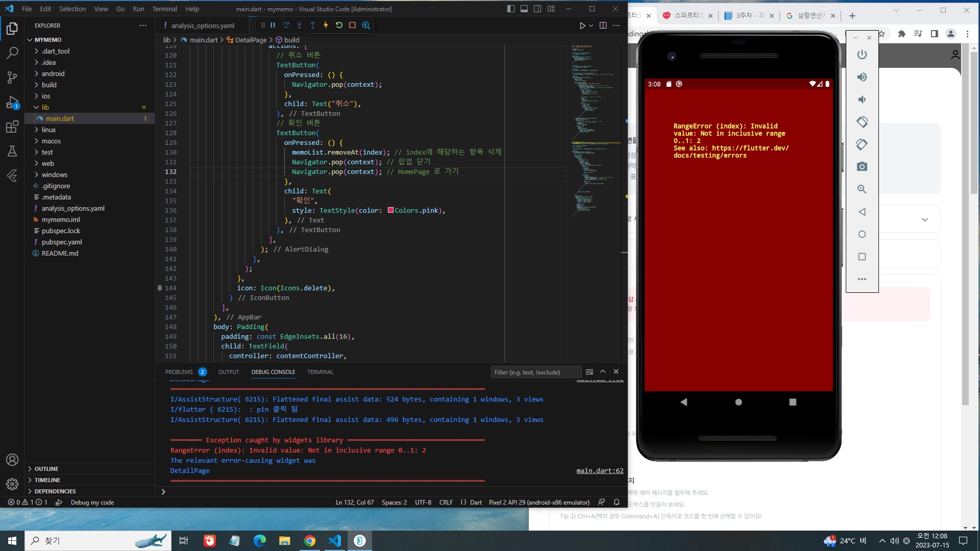Screen dimensions: 980x551
Task: Stop the debug session
Action: pyautogui.click(x=352, y=25)
